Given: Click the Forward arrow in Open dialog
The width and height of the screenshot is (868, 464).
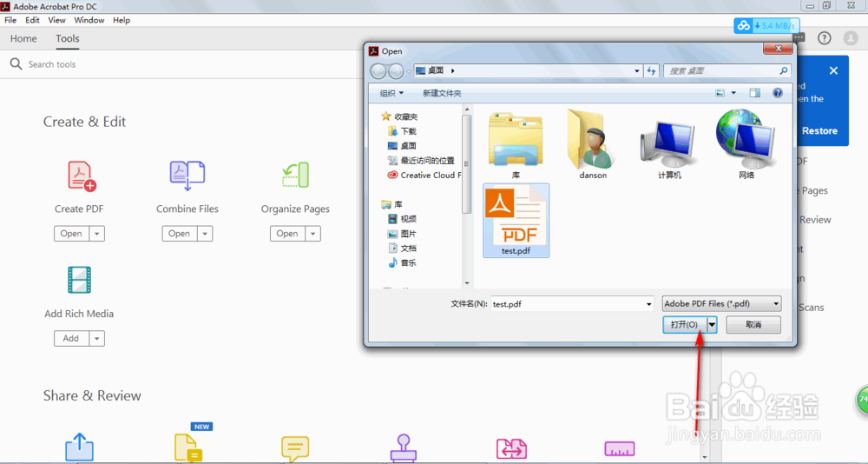Looking at the screenshot, I should 396,71.
